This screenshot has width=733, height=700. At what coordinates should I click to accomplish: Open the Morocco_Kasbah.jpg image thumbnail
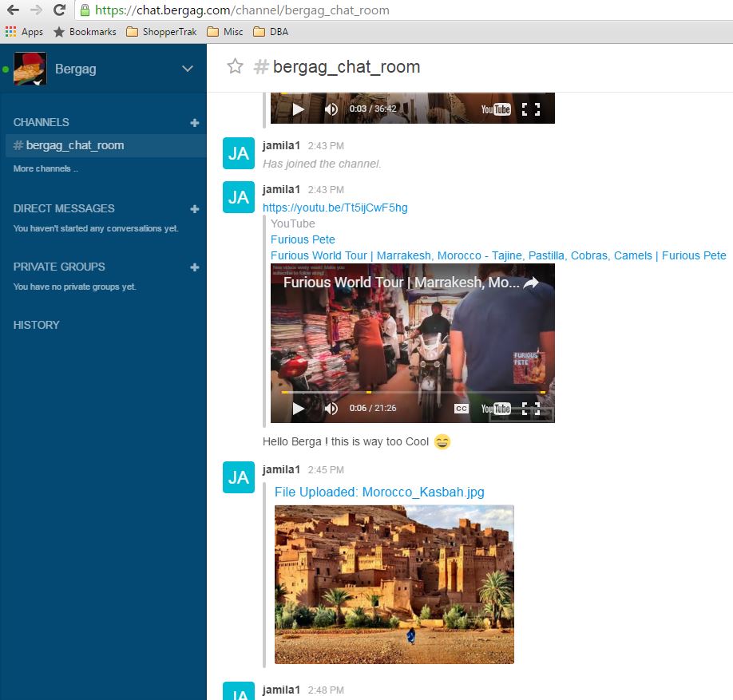click(x=394, y=584)
